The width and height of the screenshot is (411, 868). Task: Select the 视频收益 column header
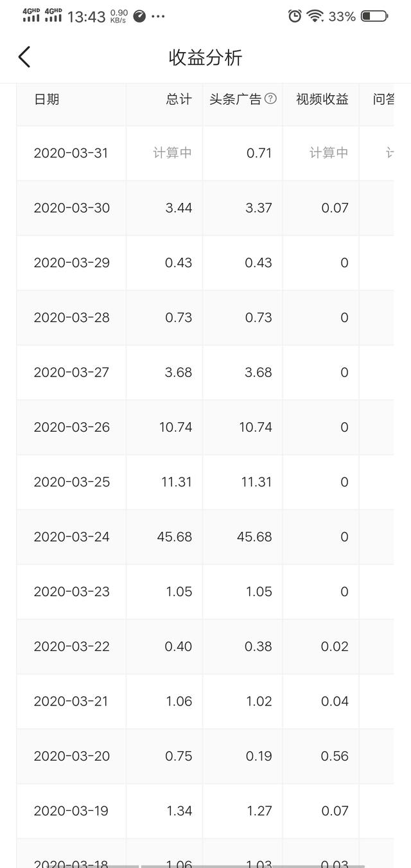tap(322, 99)
